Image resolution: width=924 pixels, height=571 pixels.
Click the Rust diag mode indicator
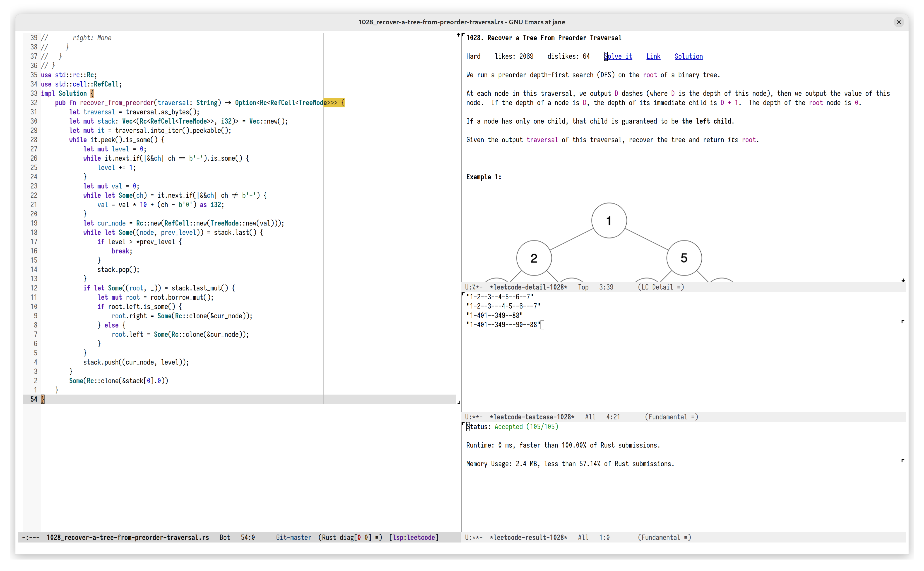pos(350,537)
